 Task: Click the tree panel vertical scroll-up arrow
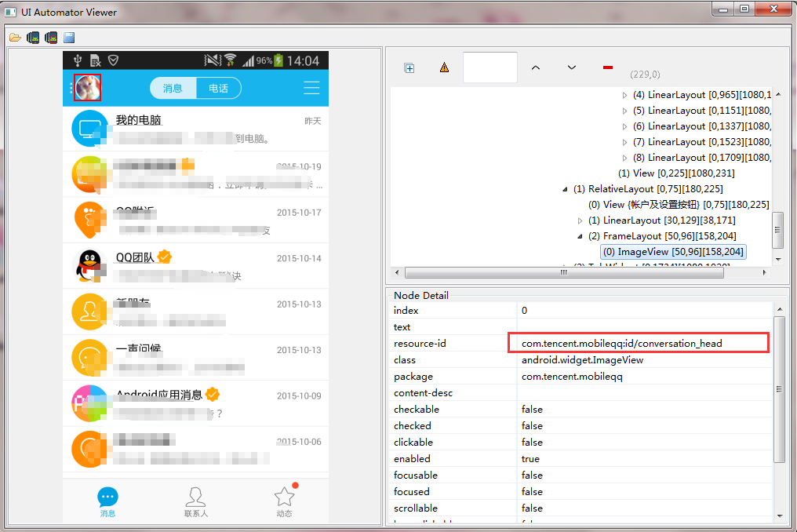(778, 95)
